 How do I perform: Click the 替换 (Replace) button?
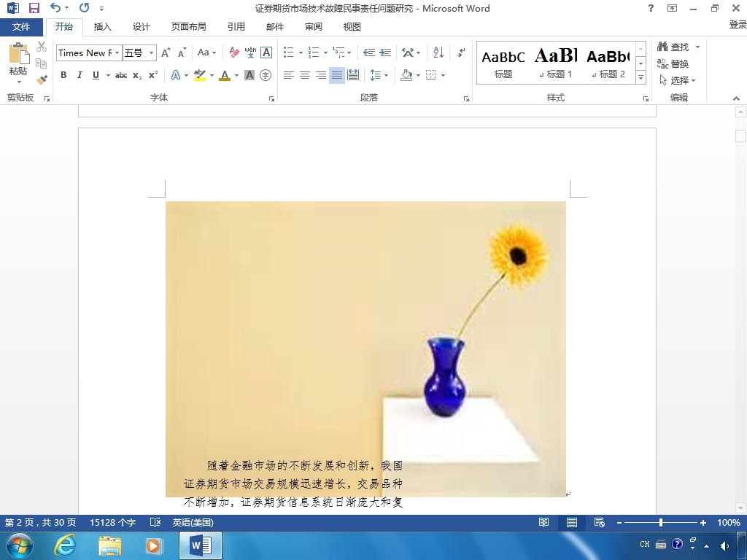click(673, 64)
